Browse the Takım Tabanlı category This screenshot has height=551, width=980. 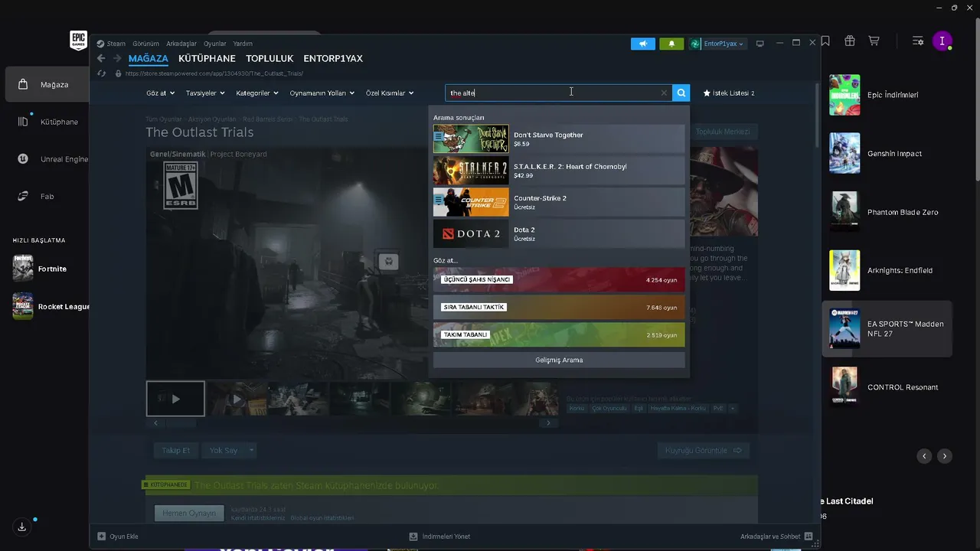coord(559,334)
